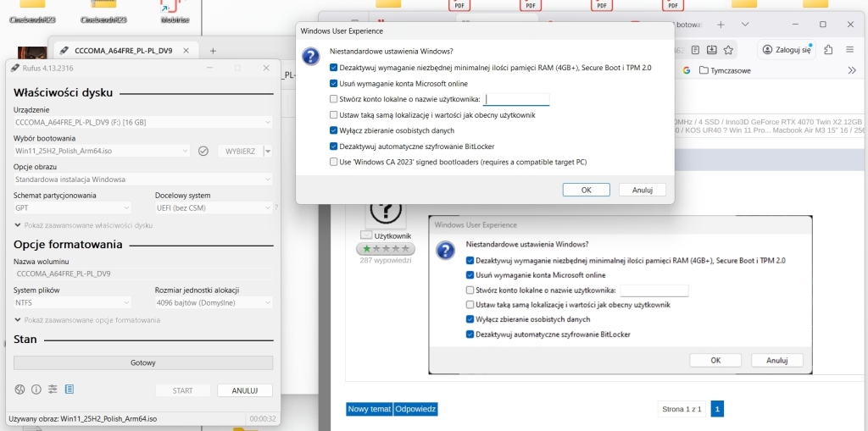Open the 'System plików' NTFS dropdown
The image size is (868, 431).
pyautogui.click(x=73, y=302)
